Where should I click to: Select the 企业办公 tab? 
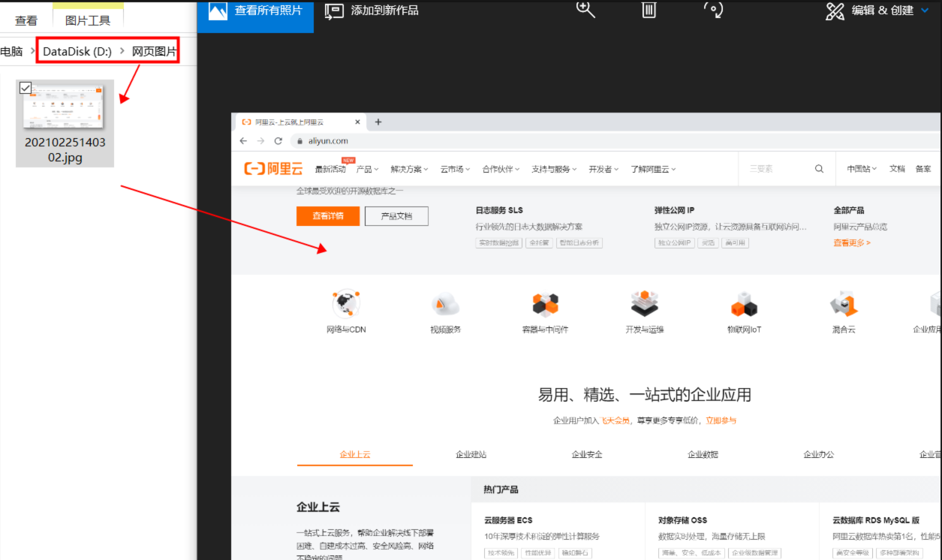(819, 455)
